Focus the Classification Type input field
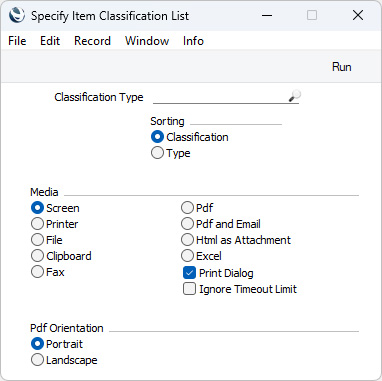Viewport: 382px width, 381px height. (x=221, y=97)
